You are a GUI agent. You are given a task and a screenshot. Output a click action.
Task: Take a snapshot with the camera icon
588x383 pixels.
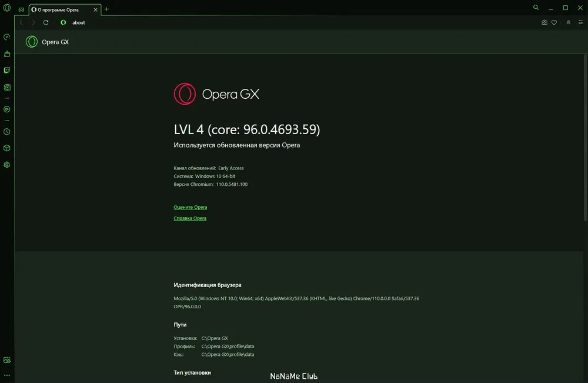544,22
